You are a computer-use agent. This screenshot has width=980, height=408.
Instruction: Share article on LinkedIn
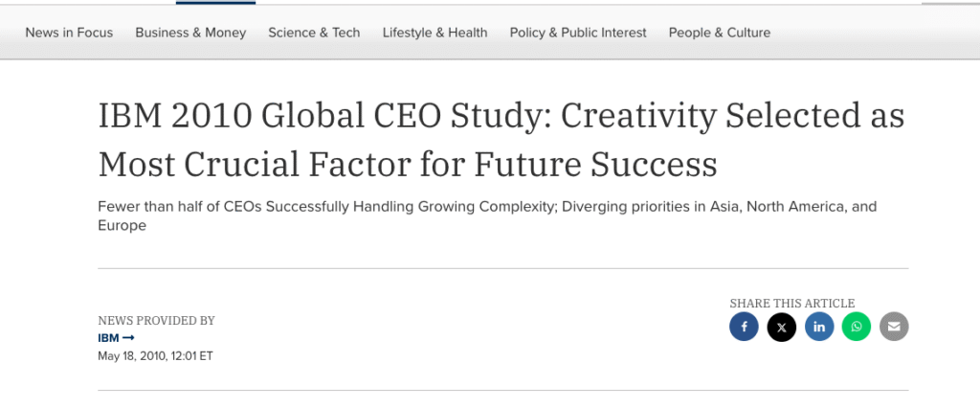tap(819, 327)
